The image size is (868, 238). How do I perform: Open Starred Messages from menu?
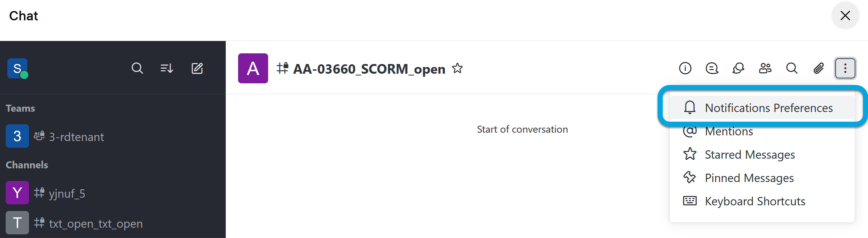[x=749, y=155]
